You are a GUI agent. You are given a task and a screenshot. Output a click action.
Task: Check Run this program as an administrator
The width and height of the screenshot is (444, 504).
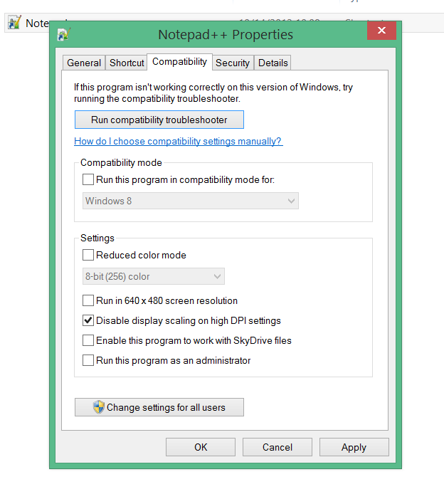tap(88, 360)
